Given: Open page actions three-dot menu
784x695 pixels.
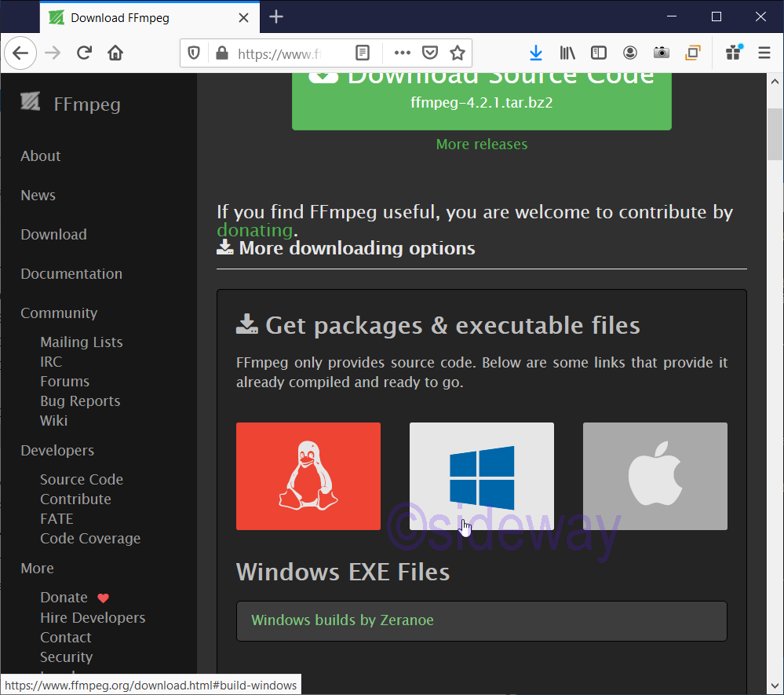Looking at the screenshot, I should tap(403, 53).
